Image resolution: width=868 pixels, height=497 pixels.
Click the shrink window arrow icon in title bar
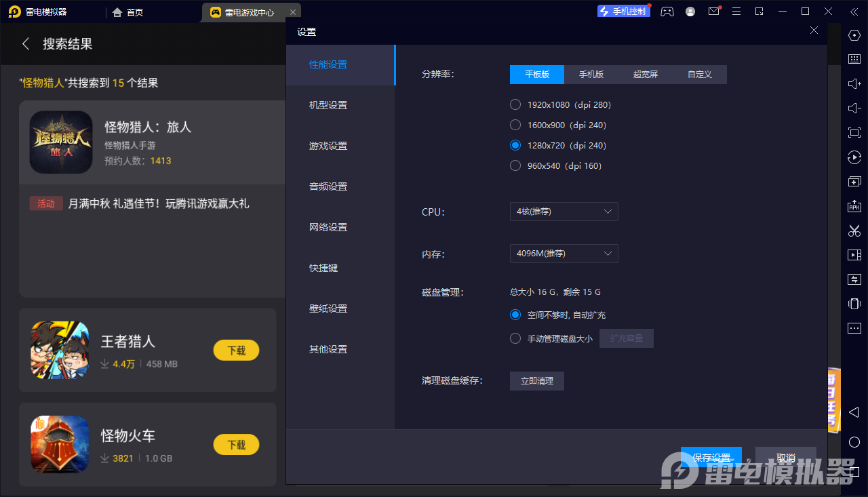coord(759,12)
